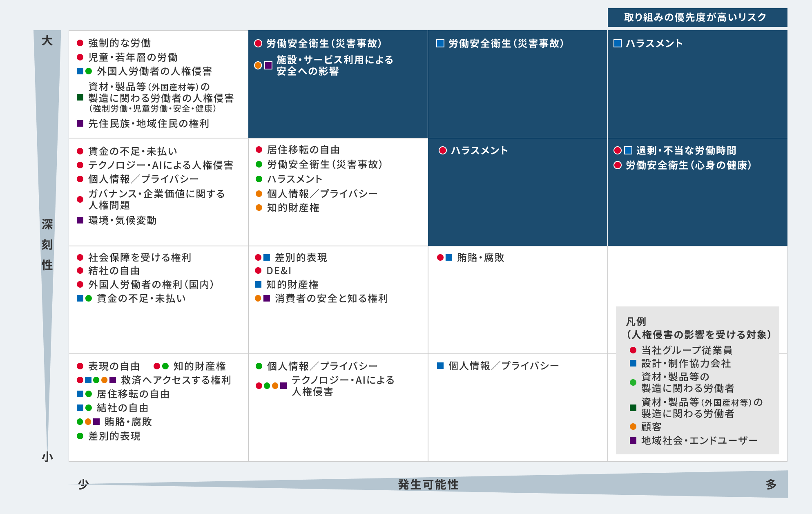Click the 発生可能性 axis label

428,485
